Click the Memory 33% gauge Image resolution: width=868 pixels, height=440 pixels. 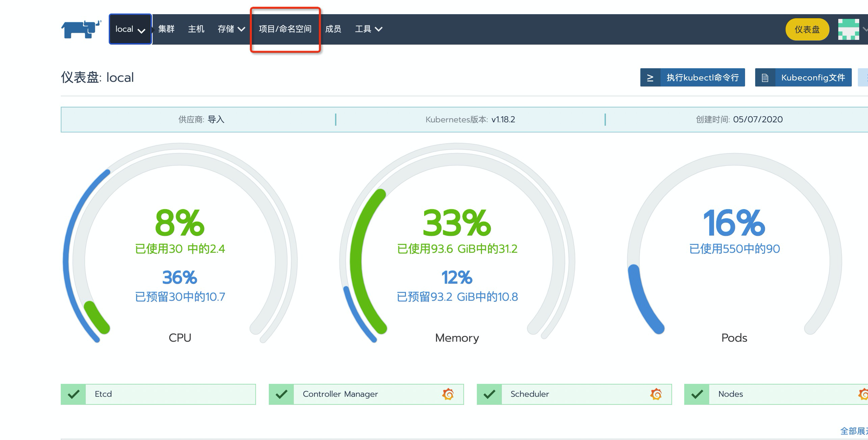(x=457, y=223)
